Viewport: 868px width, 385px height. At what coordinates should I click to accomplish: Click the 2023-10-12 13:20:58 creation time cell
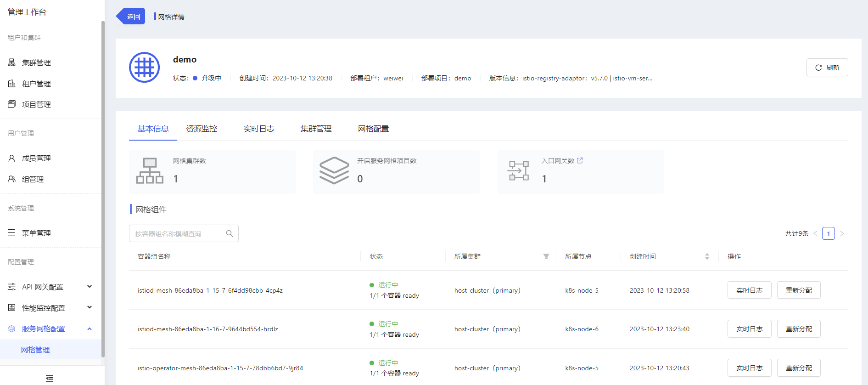[659, 290]
